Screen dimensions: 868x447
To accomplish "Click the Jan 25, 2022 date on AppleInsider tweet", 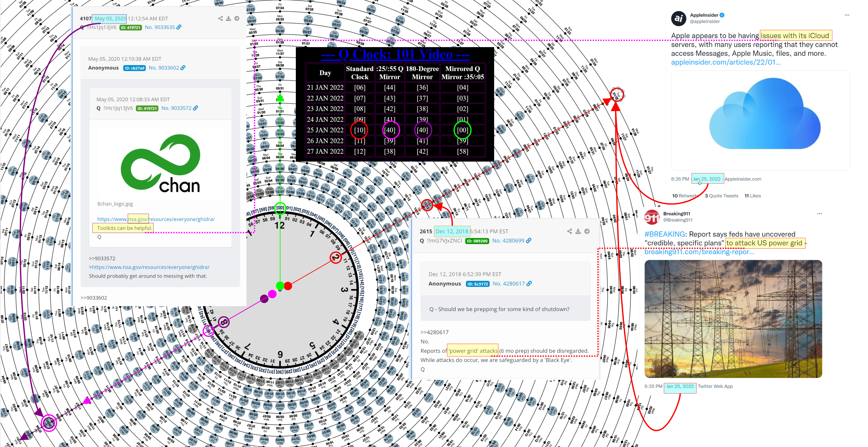I will tap(707, 179).
